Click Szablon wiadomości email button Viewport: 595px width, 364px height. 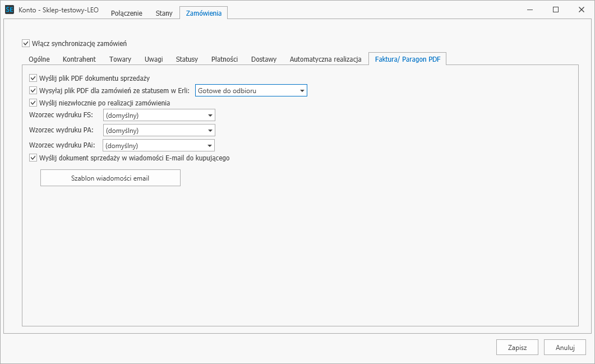click(x=110, y=178)
